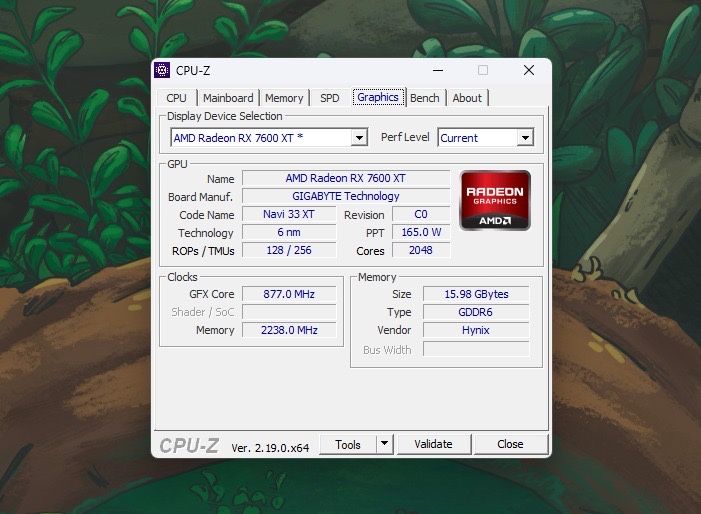The image size is (701, 514).
Task: Switch to the Mainboard tab
Action: (x=228, y=98)
